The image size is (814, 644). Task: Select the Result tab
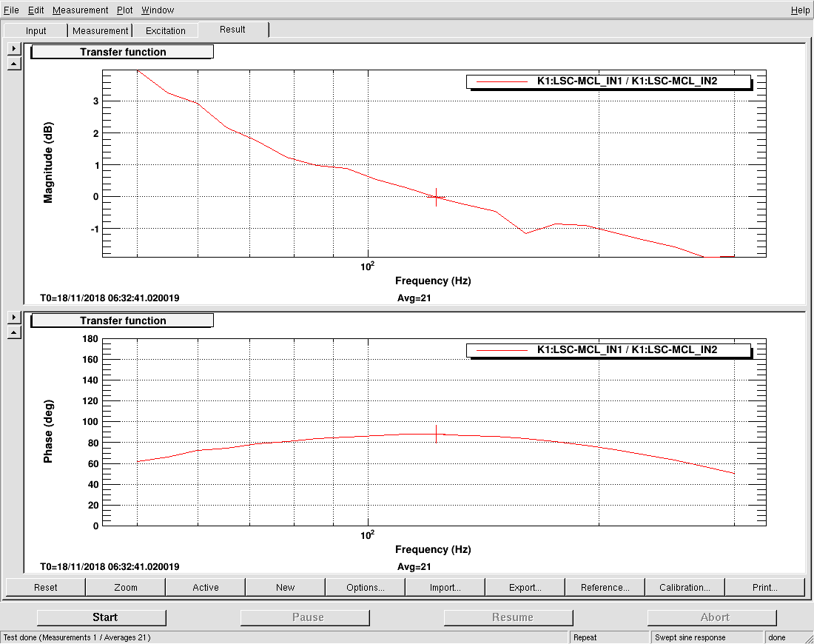232,30
